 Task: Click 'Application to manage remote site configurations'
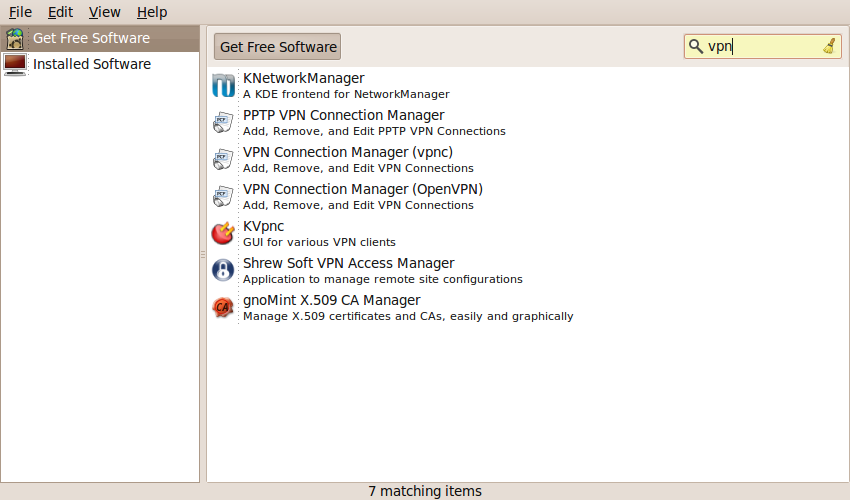tap(383, 279)
